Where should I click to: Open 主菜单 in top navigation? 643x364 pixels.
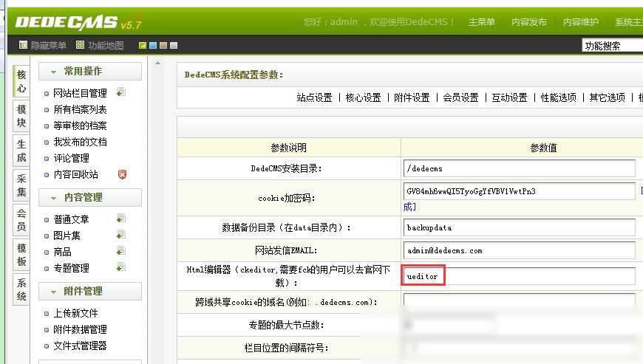point(481,22)
